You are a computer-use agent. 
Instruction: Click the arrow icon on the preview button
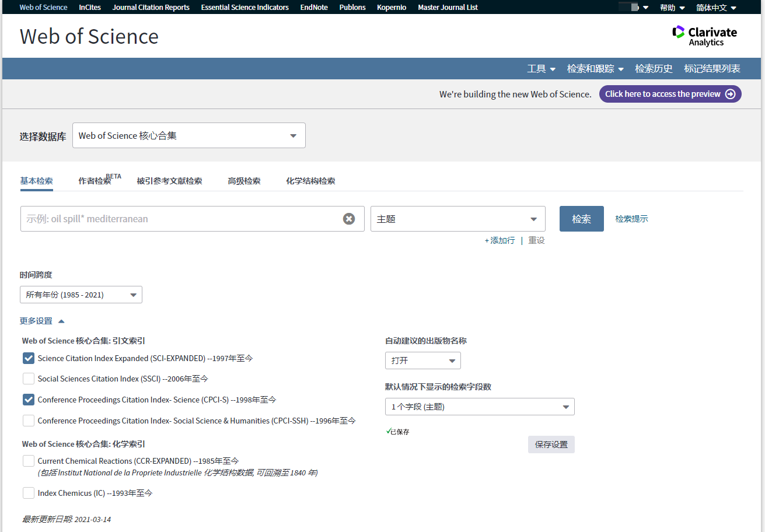(730, 94)
